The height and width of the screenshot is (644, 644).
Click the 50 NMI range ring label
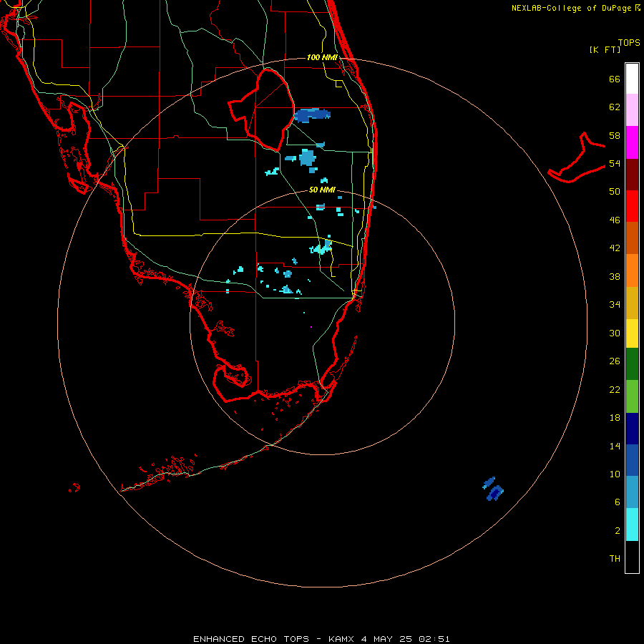(322, 190)
